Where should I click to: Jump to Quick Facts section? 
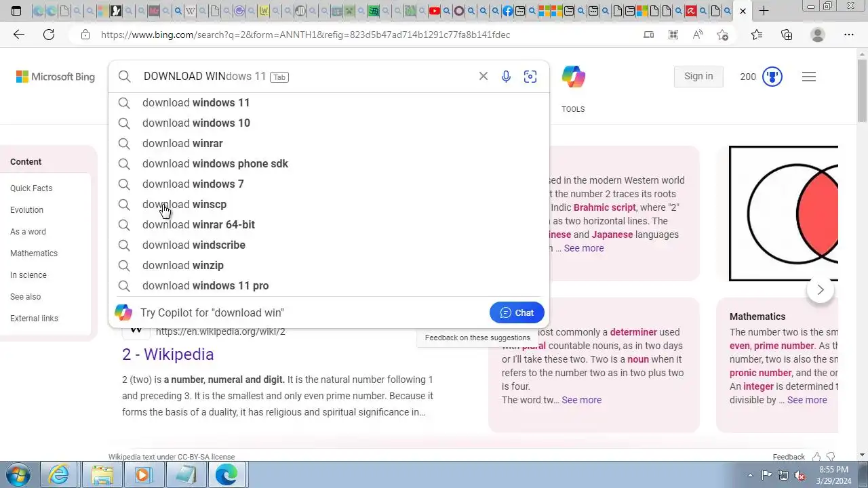point(31,188)
